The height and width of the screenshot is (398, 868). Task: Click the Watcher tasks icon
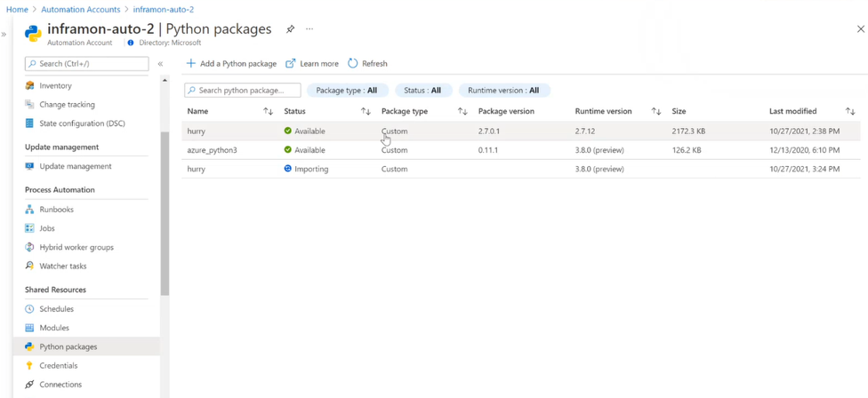pyautogui.click(x=29, y=266)
